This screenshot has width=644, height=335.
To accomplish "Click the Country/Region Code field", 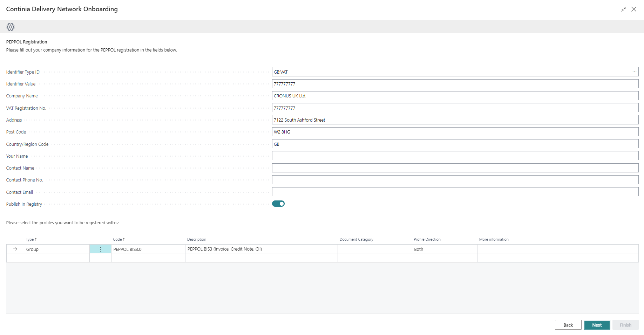I will (455, 144).
